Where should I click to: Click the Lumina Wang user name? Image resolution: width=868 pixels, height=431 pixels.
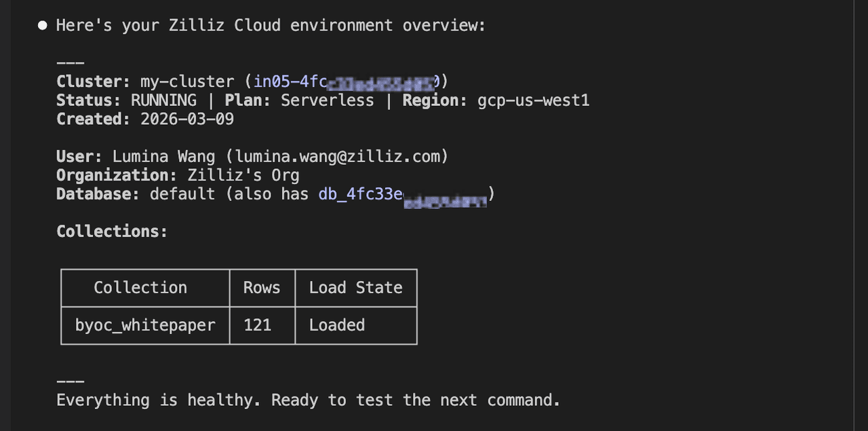coord(163,156)
